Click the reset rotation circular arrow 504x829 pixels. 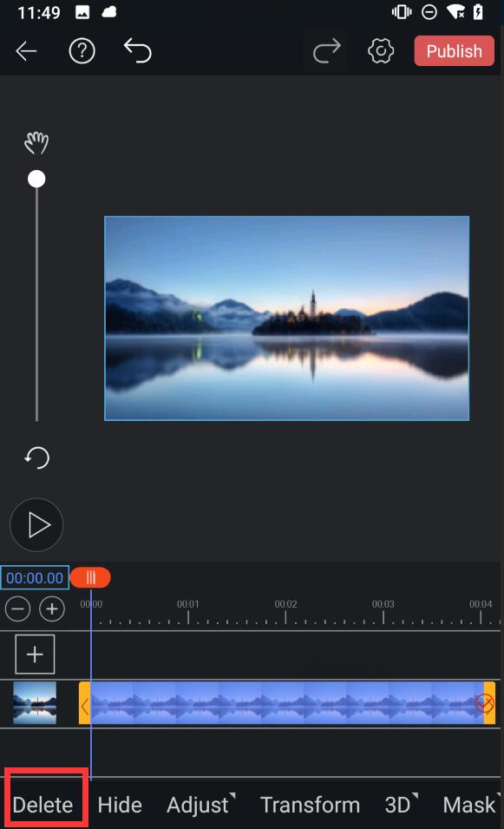(x=37, y=457)
